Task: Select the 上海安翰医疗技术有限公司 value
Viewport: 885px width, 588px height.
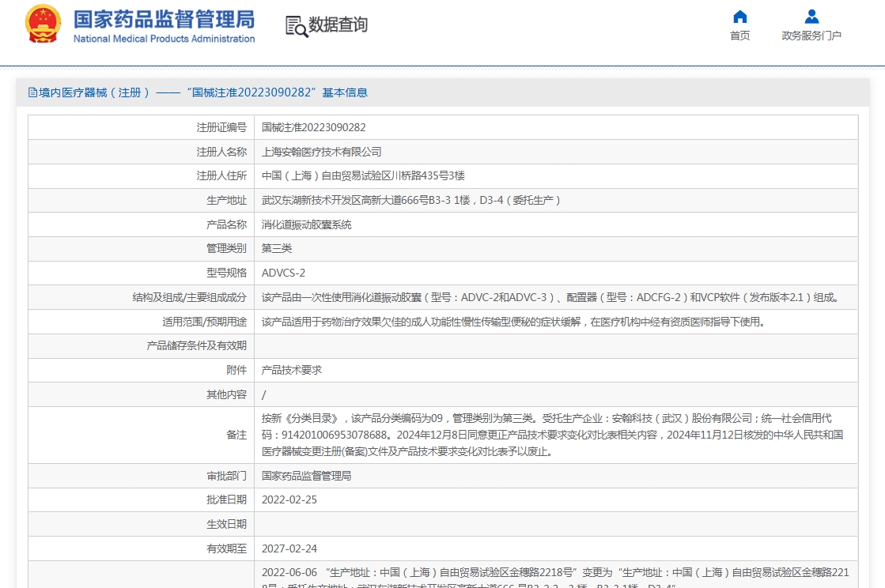Action: [322, 153]
